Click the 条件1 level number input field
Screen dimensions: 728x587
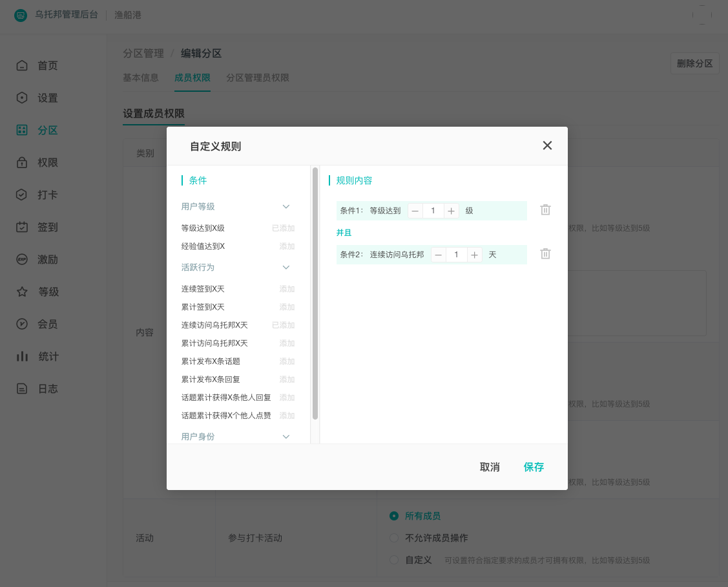tap(433, 211)
